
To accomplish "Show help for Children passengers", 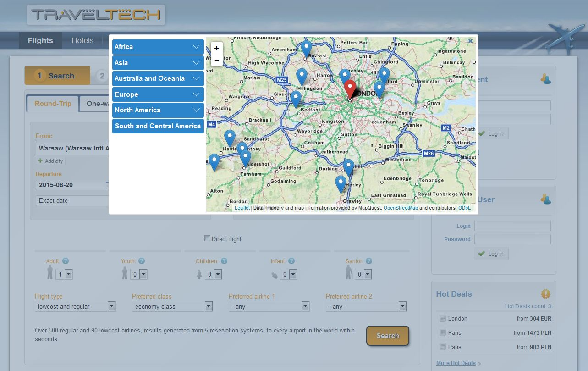I will [224, 261].
